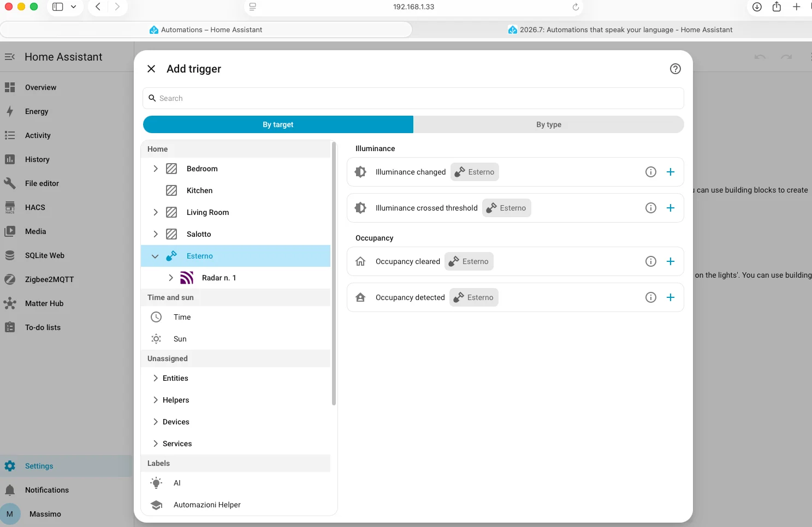Expand the Living Room area
Image resolution: width=812 pixels, height=527 pixels.
(x=155, y=212)
